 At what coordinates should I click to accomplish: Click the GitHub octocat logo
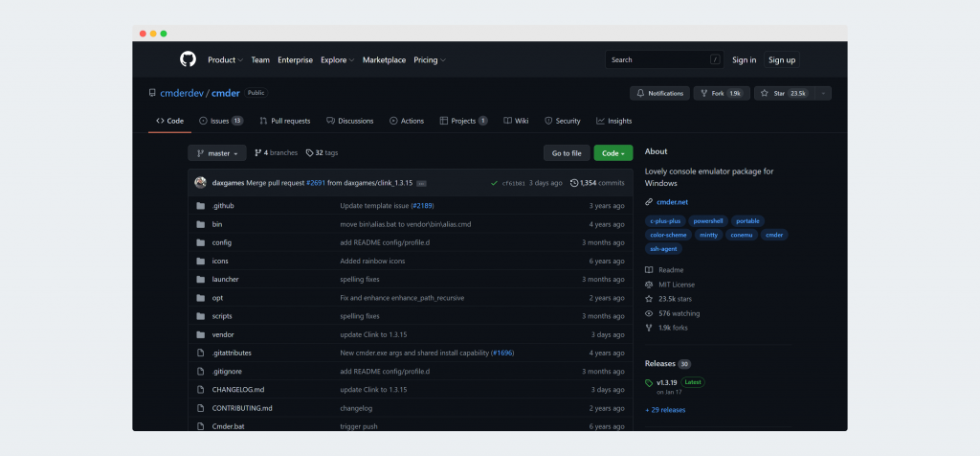[188, 59]
